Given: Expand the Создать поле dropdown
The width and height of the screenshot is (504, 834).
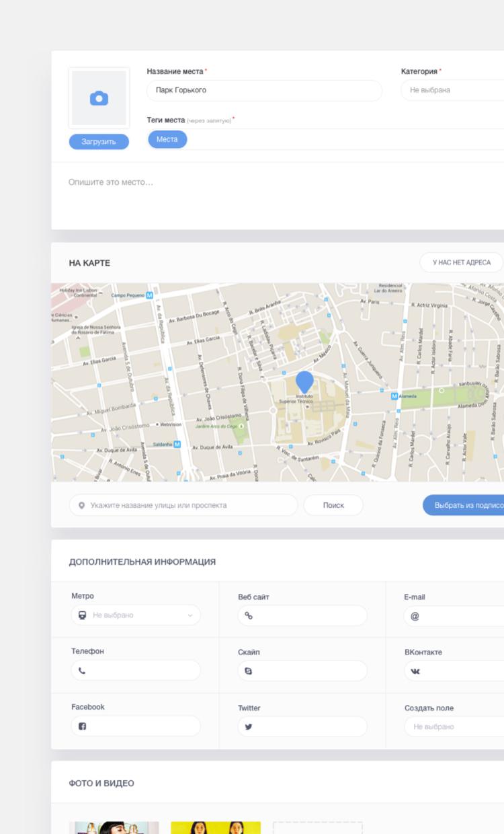Looking at the screenshot, I should click(454, 726).
